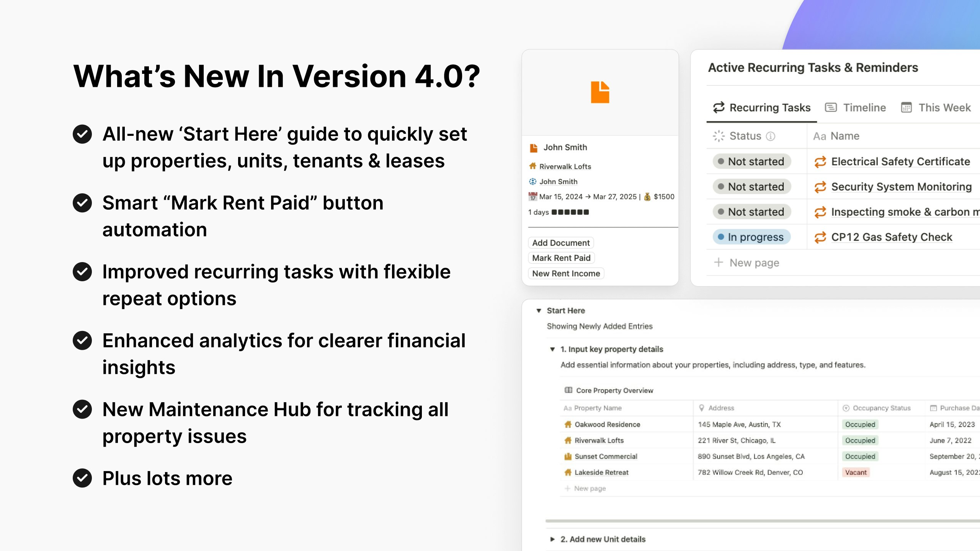Open In progress status for CP12 Gas Safety

coord(751,237)
